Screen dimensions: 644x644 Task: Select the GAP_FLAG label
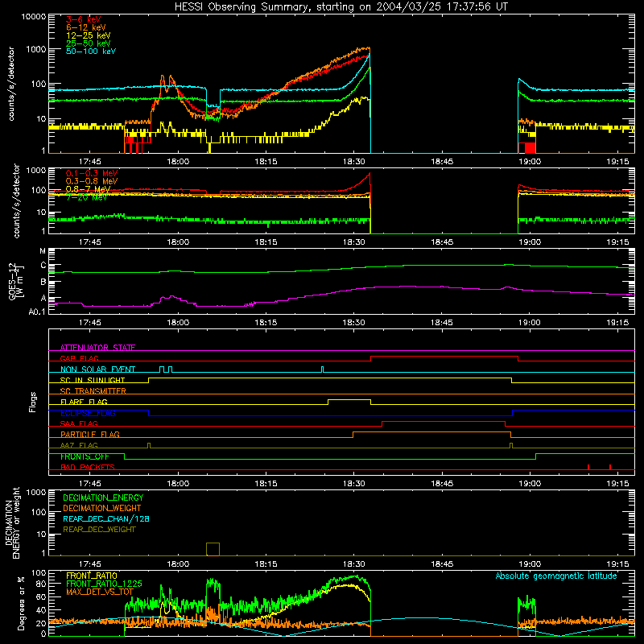click(79, 358)
